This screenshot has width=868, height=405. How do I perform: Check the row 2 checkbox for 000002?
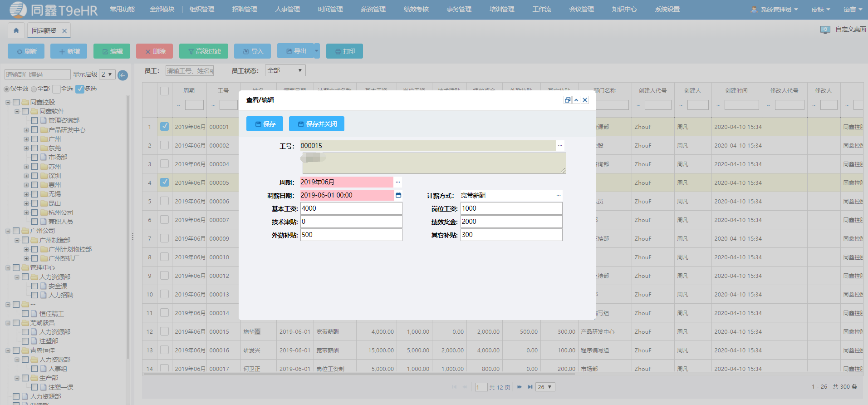(164, 145)
